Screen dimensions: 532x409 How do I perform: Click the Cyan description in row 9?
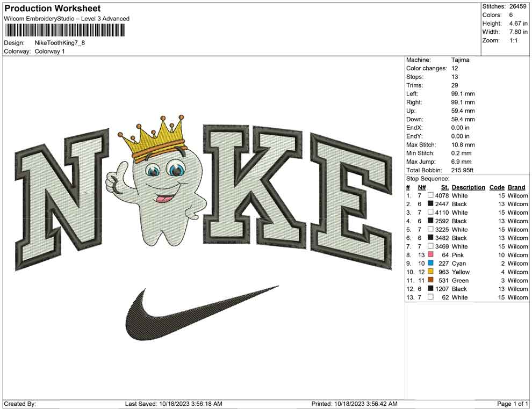pyautogui.click(x=459, y=264)
